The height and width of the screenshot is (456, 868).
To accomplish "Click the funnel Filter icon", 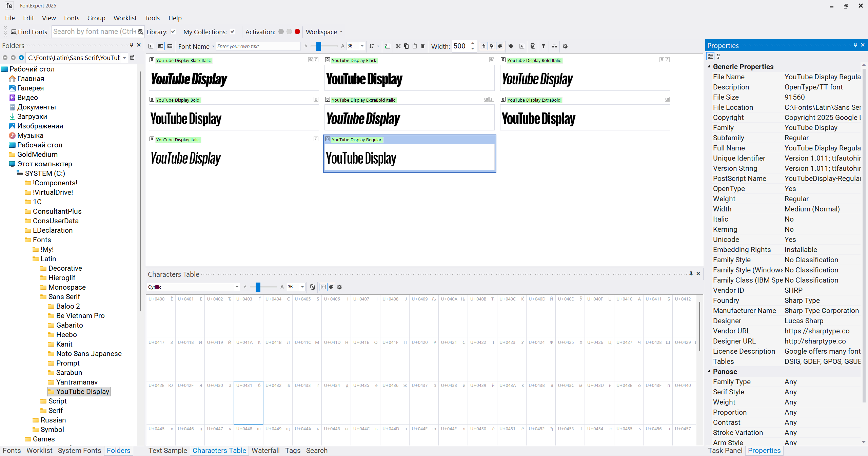I will [x=544, y=46].
